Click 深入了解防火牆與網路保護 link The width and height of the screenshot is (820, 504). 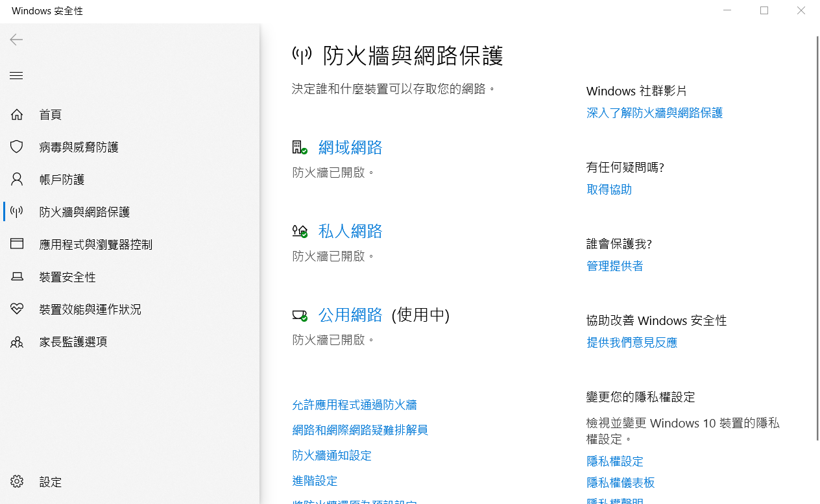click(x=655, y=113)
